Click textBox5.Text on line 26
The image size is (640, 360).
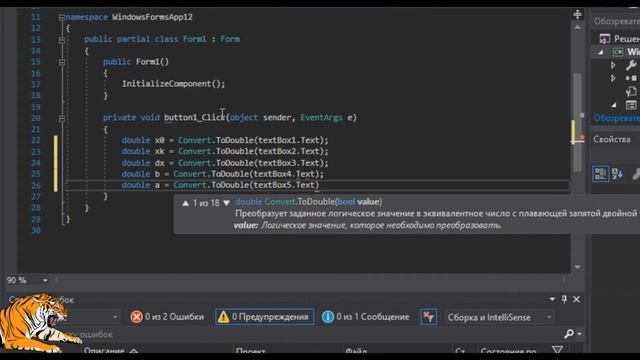(284, 185)
